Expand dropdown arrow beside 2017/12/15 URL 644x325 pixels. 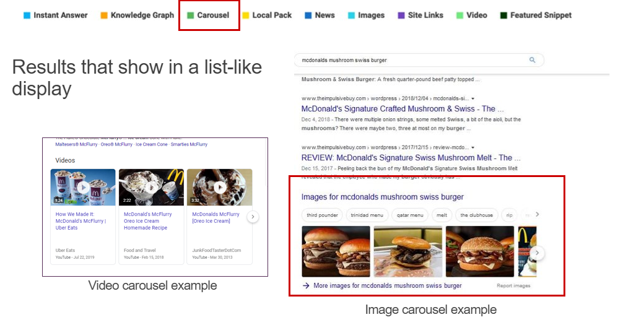473,148
